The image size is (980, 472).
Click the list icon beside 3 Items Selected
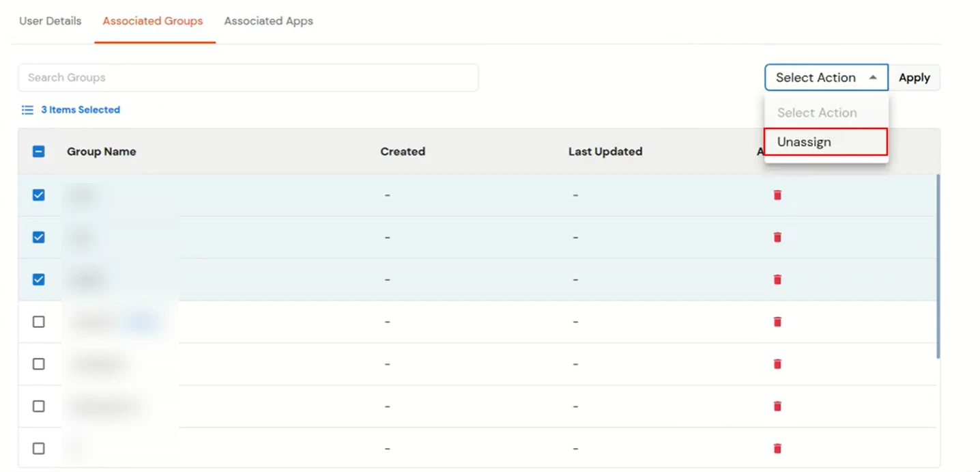(27, 110)
